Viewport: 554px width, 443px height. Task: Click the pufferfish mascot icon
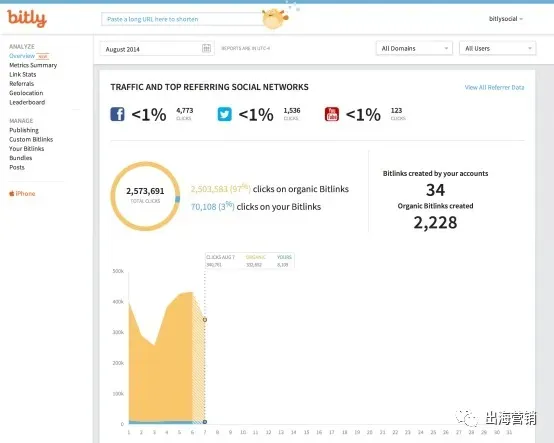(x=275, y=18)
